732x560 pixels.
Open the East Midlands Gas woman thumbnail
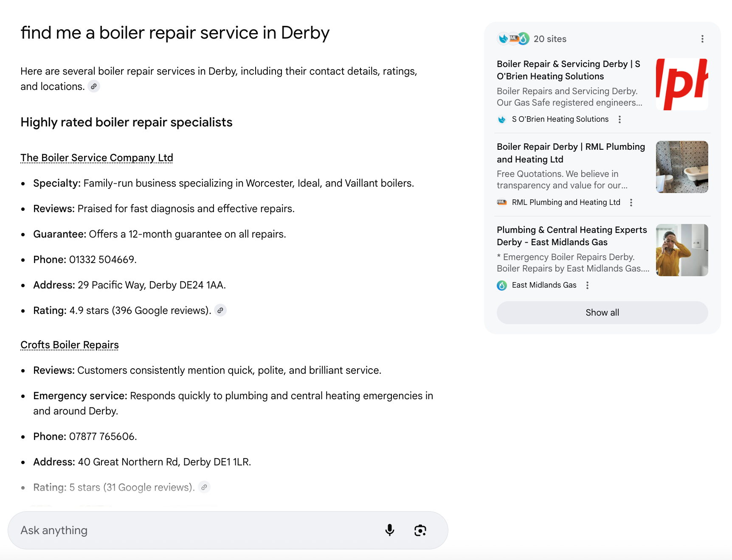pos(682,250)
